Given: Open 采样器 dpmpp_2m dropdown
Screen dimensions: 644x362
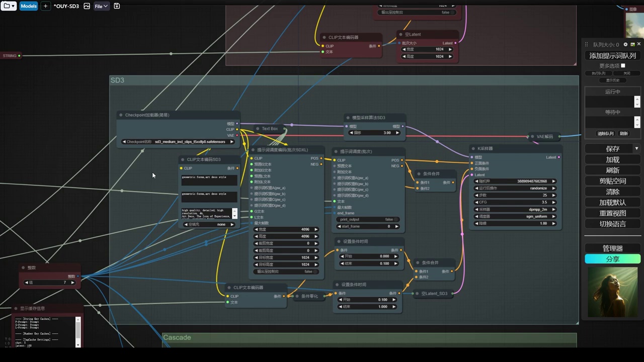Looking at the screenshot, I should point(515,209).
